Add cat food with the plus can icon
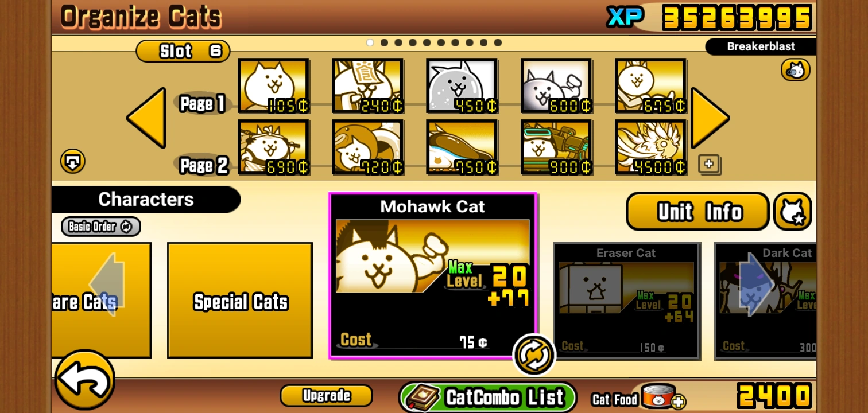Viewport: 868px width, 413px height. click(x=661, y=398)
